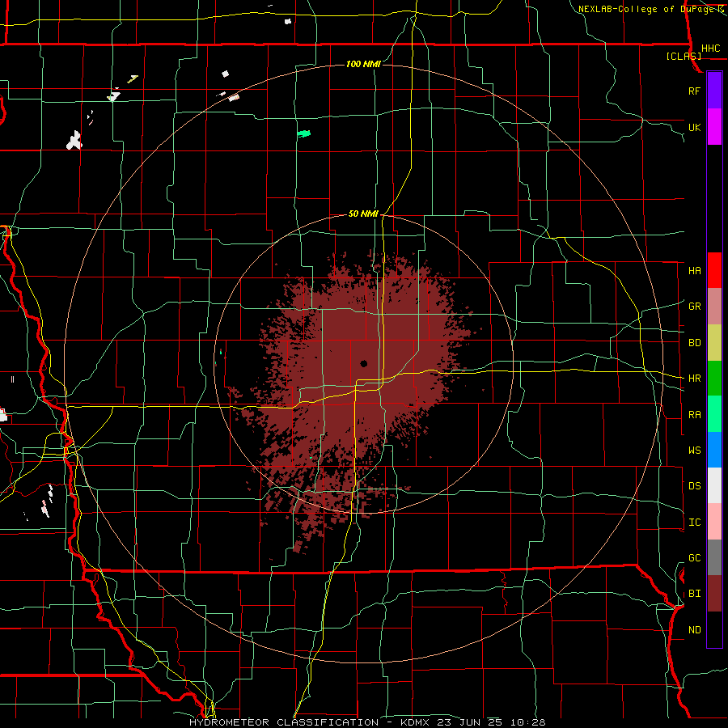Viewport: 728px width, 728px height.
Task: Click the bright green RA swatch
Action: click(x=714, y=414)
